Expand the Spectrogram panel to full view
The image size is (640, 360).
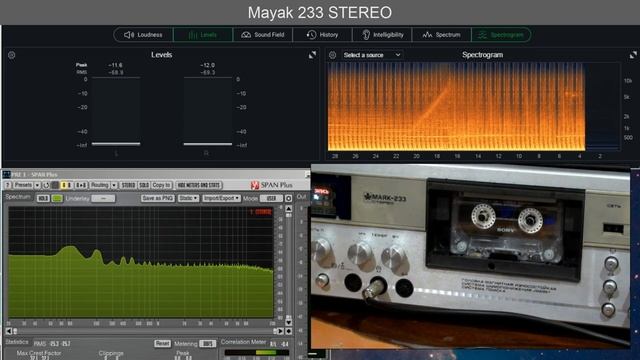(633, 55)
